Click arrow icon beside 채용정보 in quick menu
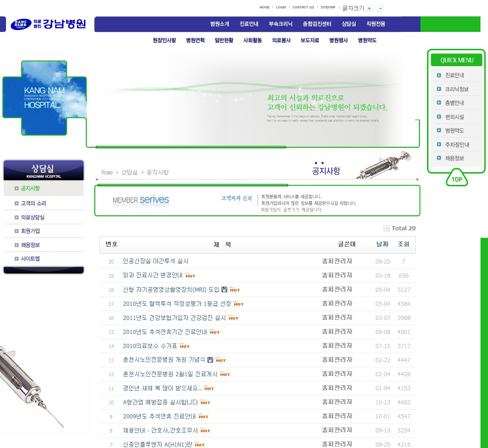 coord(439,159)
